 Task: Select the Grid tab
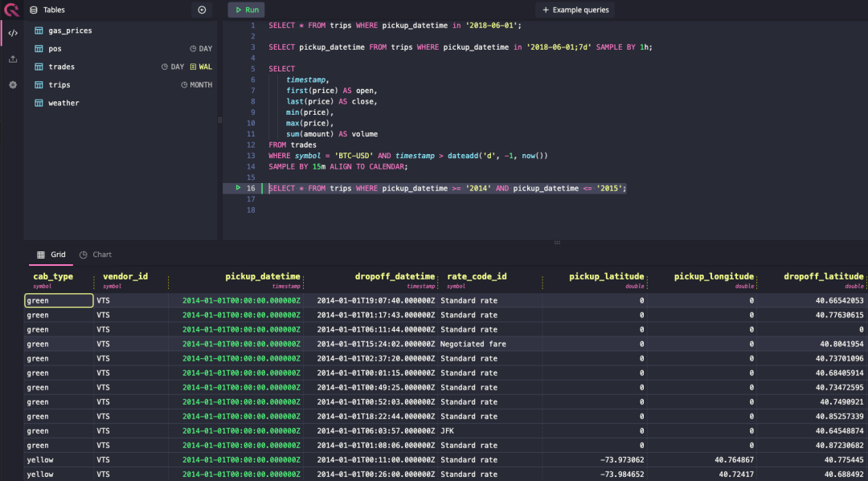pos(51,255)
